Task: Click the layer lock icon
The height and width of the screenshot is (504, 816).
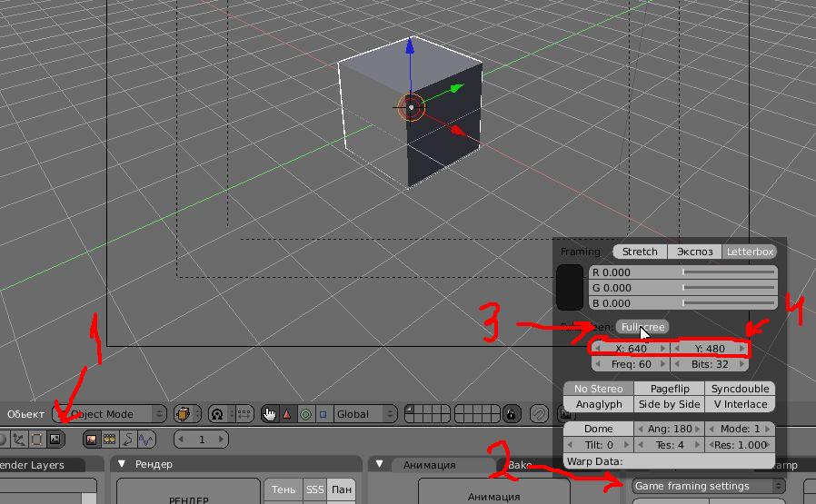Action: click(x=512, y=414)
